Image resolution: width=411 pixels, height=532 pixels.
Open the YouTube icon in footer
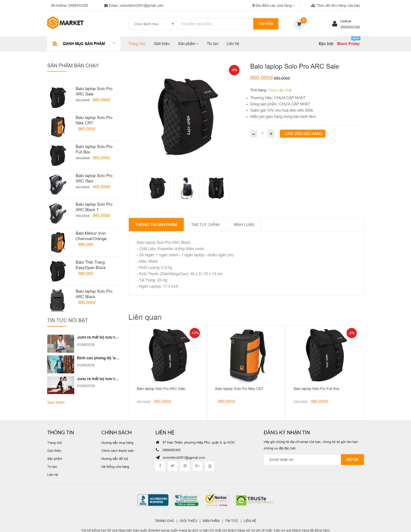pyautogui.click(x=210, y=466)
